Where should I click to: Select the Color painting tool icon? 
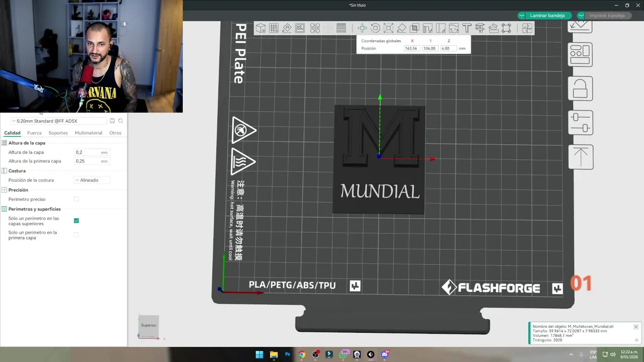(x=454, y=28)
